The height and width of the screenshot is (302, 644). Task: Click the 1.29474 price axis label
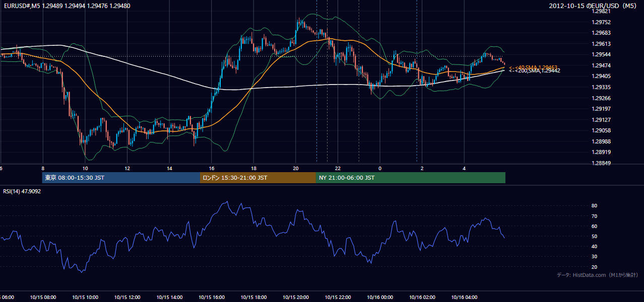602,65
